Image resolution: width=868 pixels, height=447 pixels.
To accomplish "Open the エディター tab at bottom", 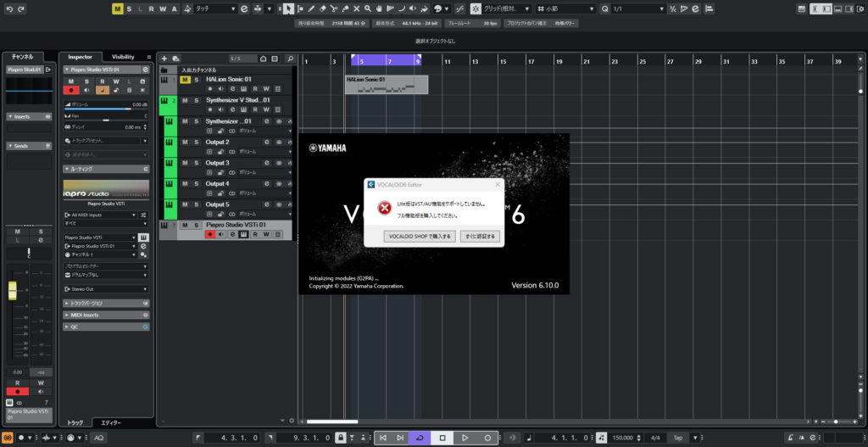I will [x=111, y=422].
